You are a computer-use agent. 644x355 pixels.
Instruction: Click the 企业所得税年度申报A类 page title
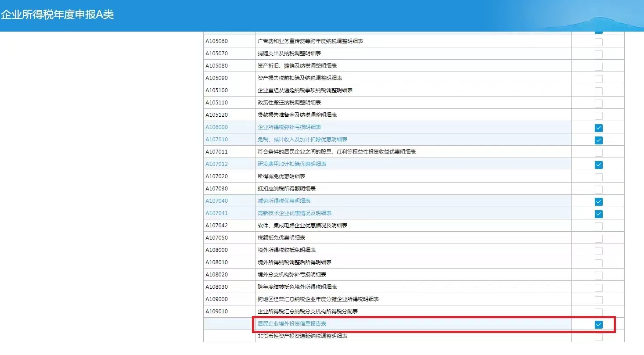click(x=58, y=14)
